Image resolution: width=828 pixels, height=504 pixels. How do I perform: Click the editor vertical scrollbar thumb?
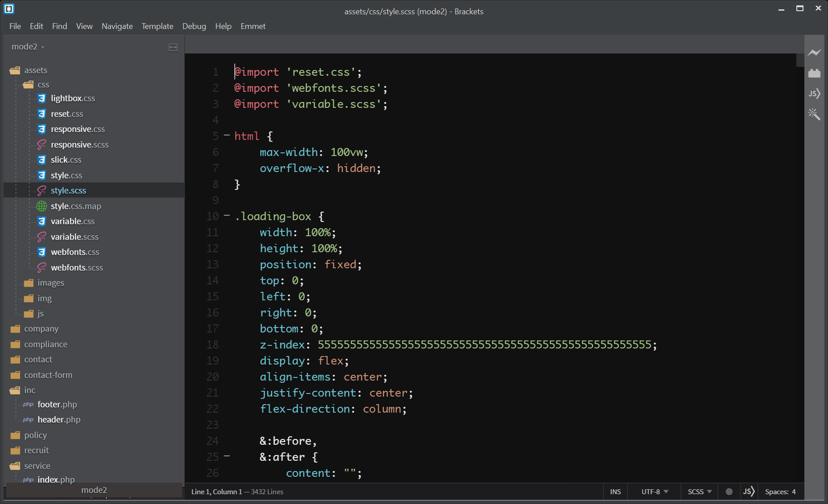[x=800, y=61]
